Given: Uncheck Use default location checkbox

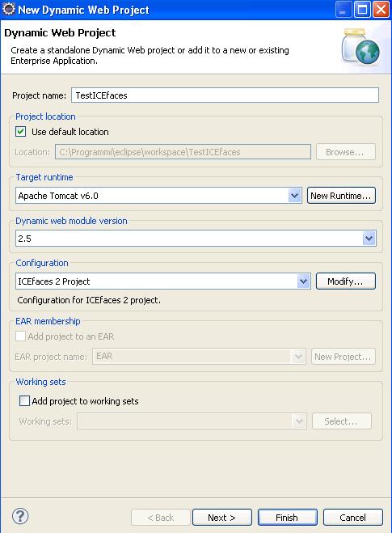Looking at the screenshot, I should (21, 132).
